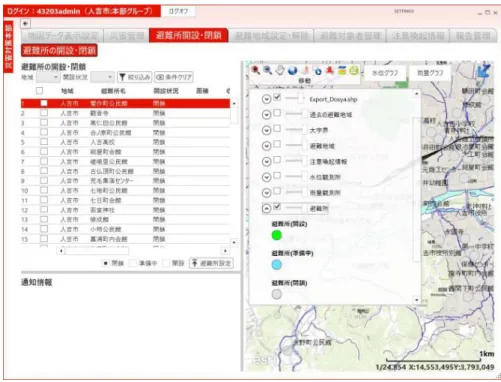The image size is (501, 382).
Task: Uncheck the Export_Dosya.shp layer checkbox
Action: [x=277, y=97]
